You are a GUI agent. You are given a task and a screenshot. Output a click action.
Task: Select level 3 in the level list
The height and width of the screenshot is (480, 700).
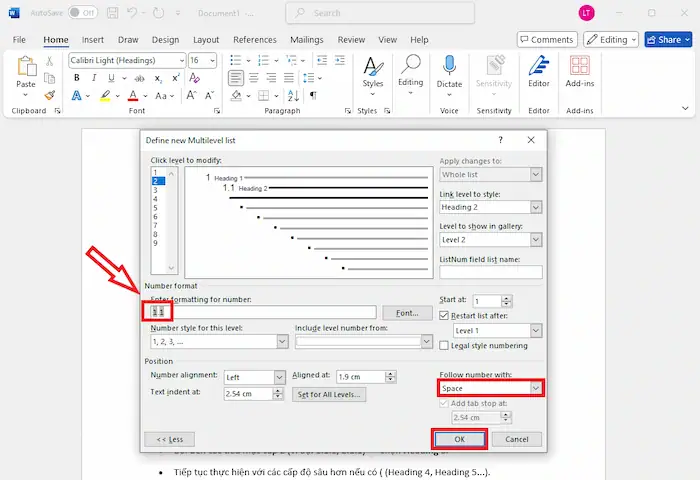[155, 190]
